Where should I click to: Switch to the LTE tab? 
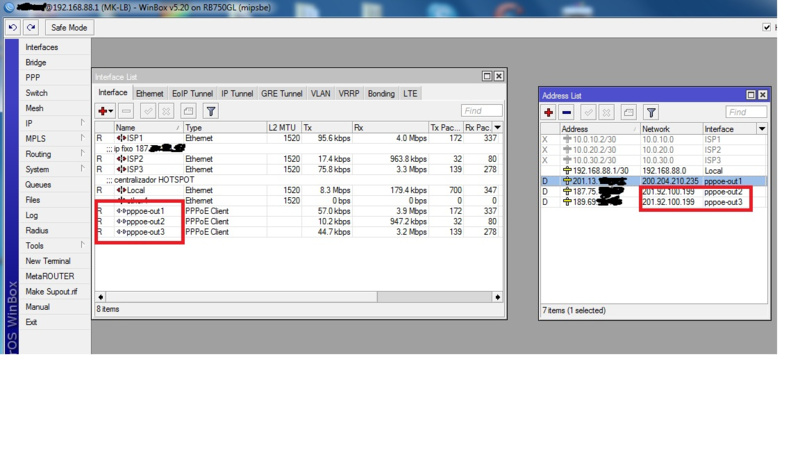click(x=410, y=93)
